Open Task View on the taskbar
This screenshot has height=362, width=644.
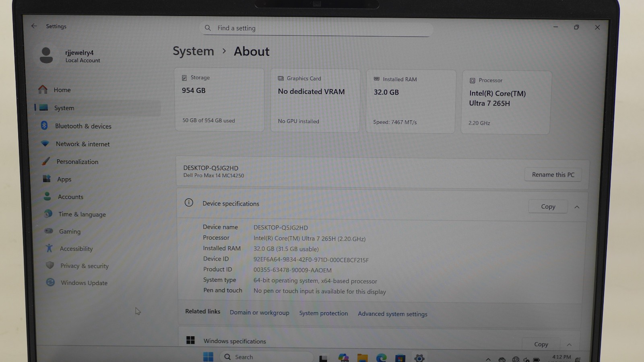click(323, 358)
